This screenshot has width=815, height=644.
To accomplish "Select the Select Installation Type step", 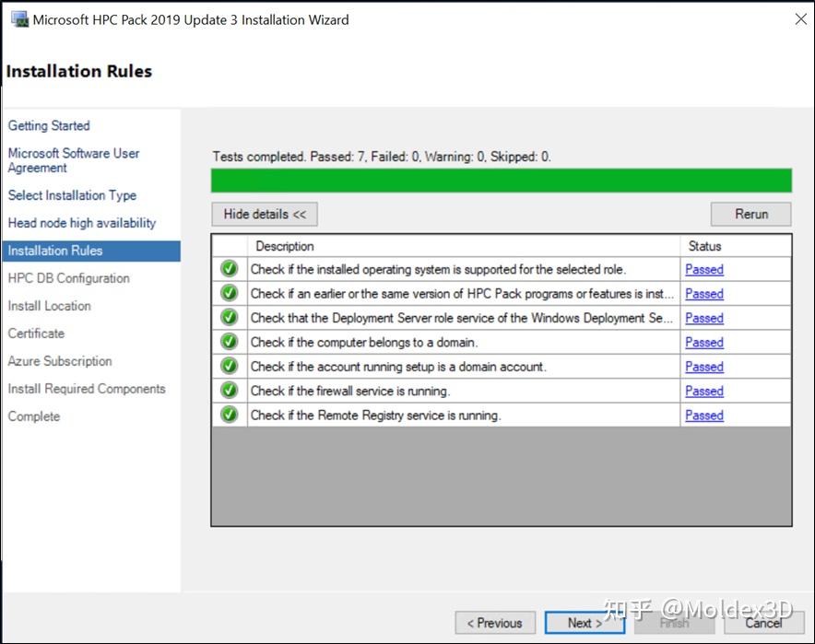I will (72, 195).
